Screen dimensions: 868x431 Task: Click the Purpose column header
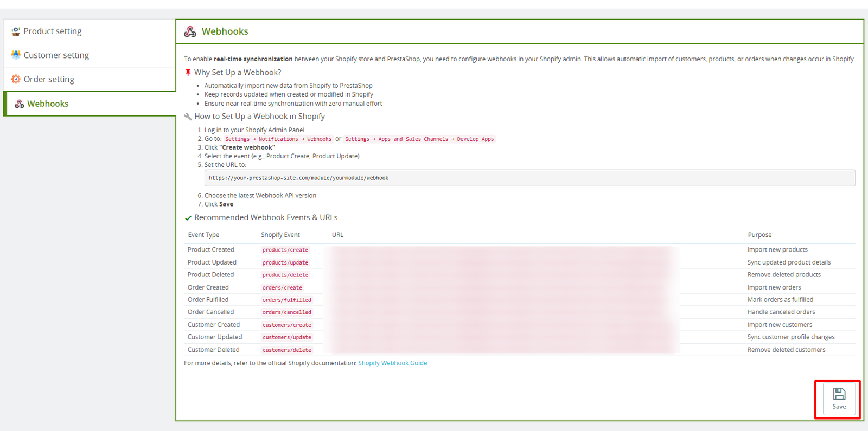coord(759,235)
